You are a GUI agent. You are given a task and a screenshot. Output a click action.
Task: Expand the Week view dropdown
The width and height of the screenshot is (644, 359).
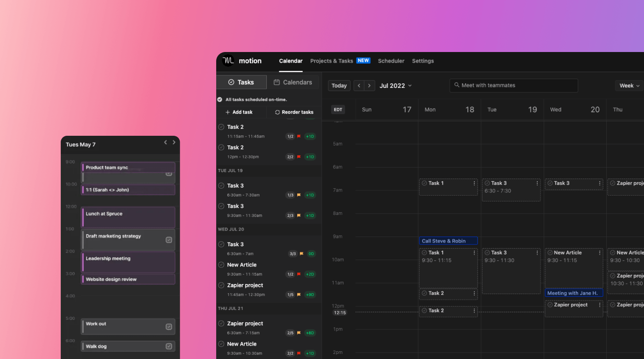click(629, 86)
